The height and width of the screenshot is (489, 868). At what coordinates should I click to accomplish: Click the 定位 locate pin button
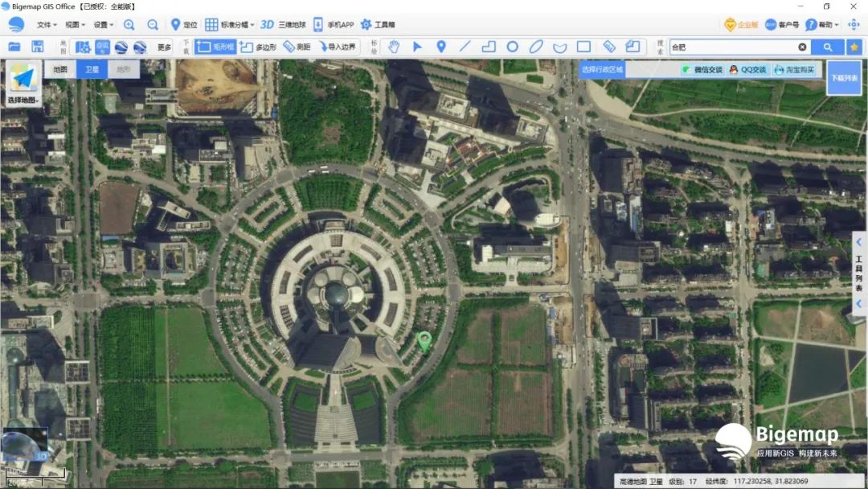[184, 24]
